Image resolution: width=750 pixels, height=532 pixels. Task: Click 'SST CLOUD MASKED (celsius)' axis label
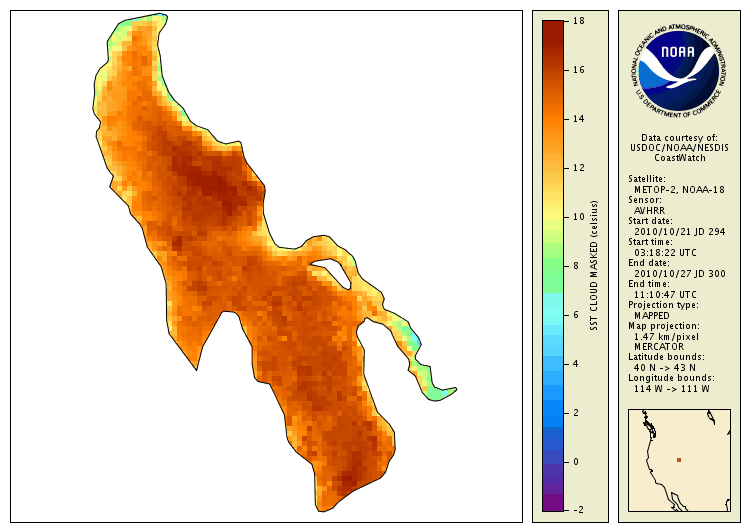tap(594, 266)
